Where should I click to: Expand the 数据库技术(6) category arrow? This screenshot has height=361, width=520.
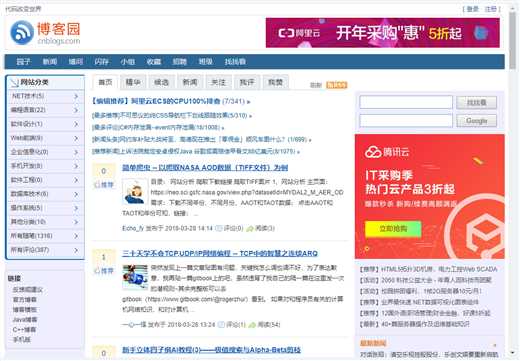pos(76,194)
